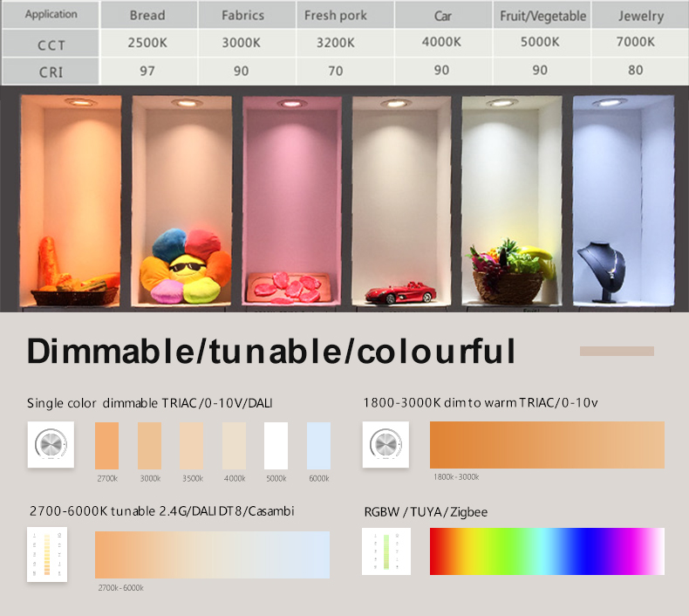Image resolution: width=689 pixels, height=616 pixels.
Task: Click the 2700k-6000k tunable gradient bar
Action: click(212, 555)
